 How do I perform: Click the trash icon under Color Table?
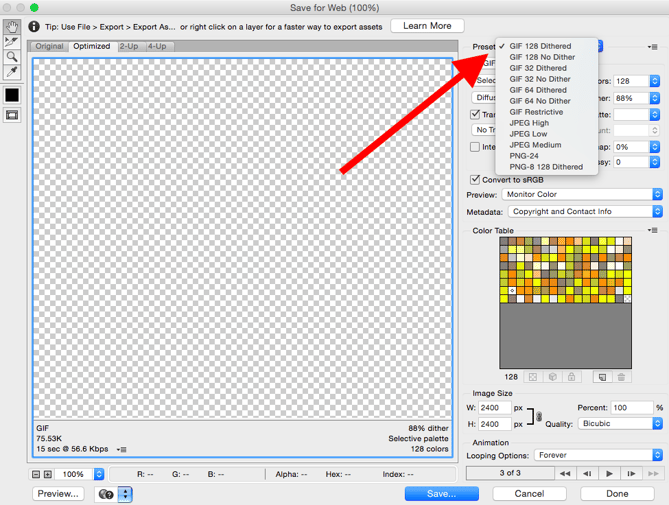pyautogui.click(x=621, y=377)
